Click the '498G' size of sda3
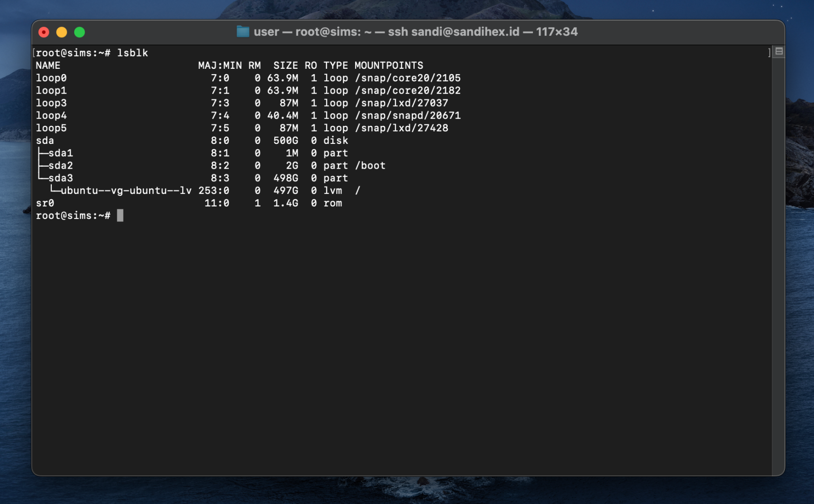814x504 pixels. [285, 178]
